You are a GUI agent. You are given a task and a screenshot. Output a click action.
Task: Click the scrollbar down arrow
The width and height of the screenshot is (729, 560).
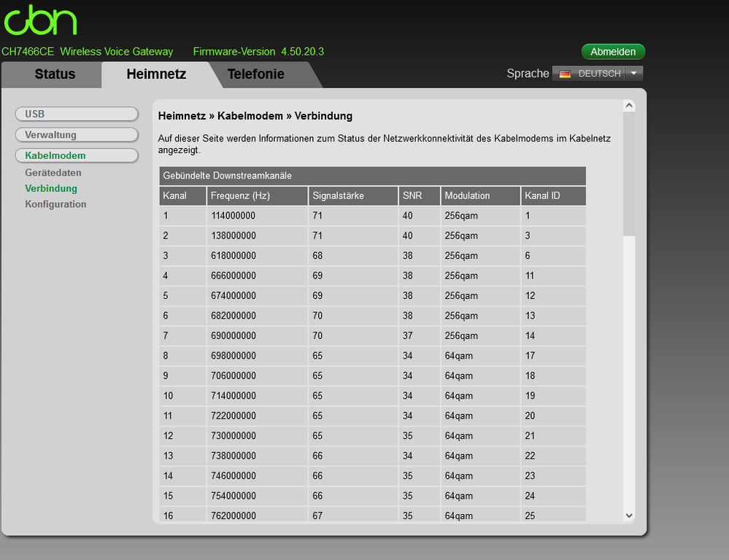629,516
